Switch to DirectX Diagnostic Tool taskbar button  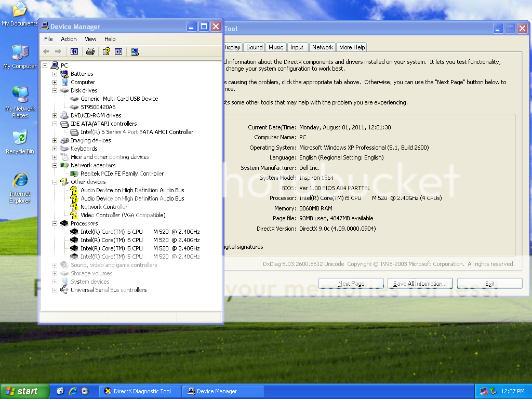[x=140, y=391]
